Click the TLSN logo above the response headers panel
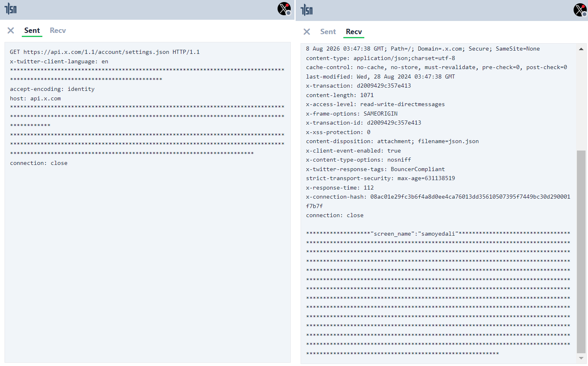Screen dimensions: 588x366 coord(307,10)
